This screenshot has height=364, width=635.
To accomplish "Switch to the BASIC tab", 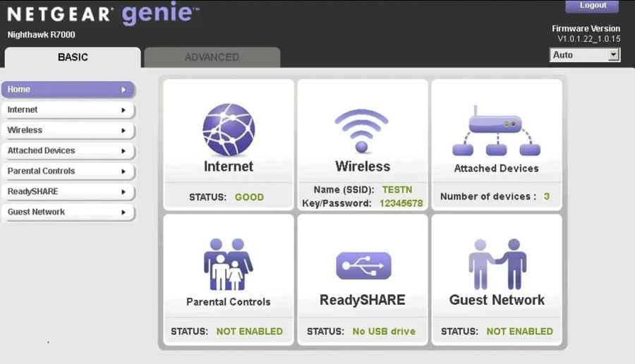I will click(x=73, y=57).
